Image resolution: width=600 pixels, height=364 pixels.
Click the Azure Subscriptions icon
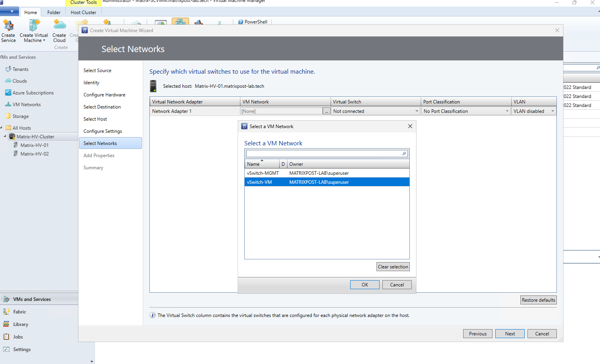tap(8, 93)
